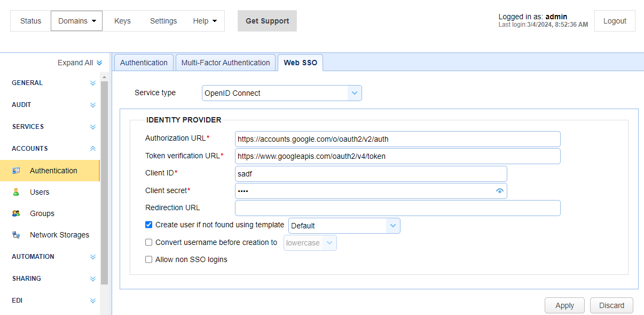This screenshot has height=315, width=644.
Task: Expand the AUTOMATION sidebar section
Action: click(93, 257)
